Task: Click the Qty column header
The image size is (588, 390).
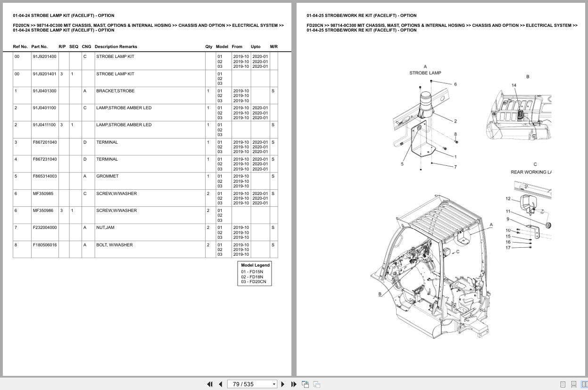Action: click(x=209, y=47)
